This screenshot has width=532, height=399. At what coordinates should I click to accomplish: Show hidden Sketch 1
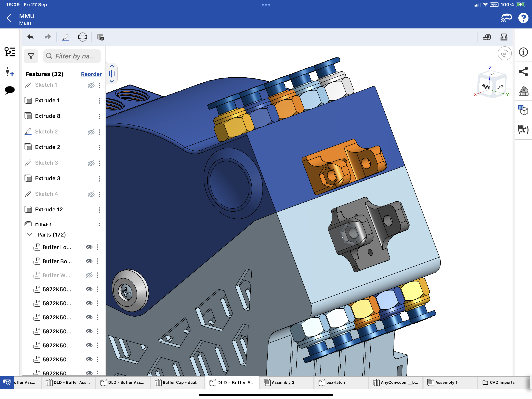click(x=91, y=85)
